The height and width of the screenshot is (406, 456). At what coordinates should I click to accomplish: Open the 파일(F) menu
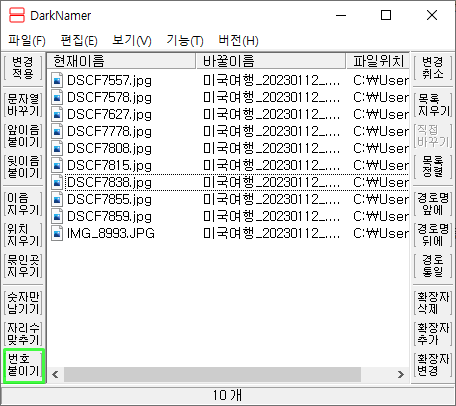pyautogui.click(x=27, y=41)
